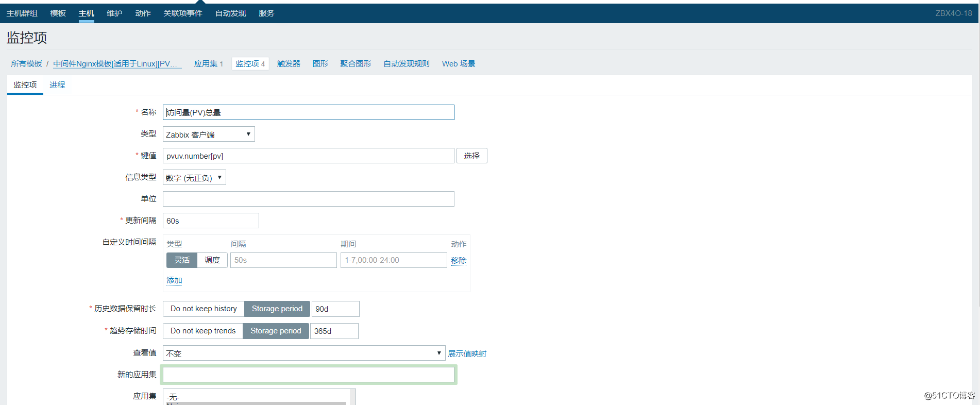Select -无- in the 应用集 list

pos(256,397)
